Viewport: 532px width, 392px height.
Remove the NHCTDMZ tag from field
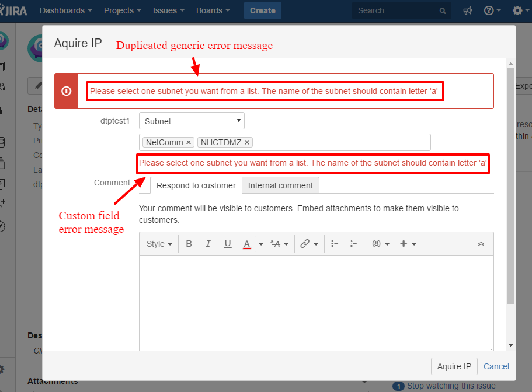tap(247, 142)
